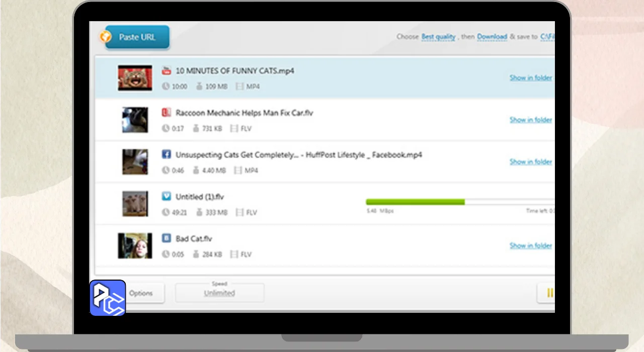Show 10 MINUTES OF FUNNY CATS in folder
Image resolution: width=644 pixels, height=352 pixels.
(531, 77)
